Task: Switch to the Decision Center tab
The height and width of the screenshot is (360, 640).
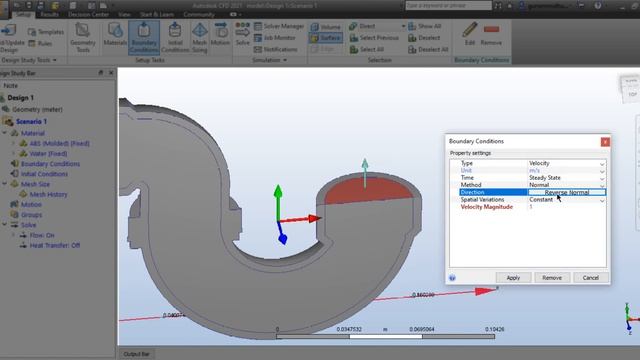Action: [x=88, y=14]
